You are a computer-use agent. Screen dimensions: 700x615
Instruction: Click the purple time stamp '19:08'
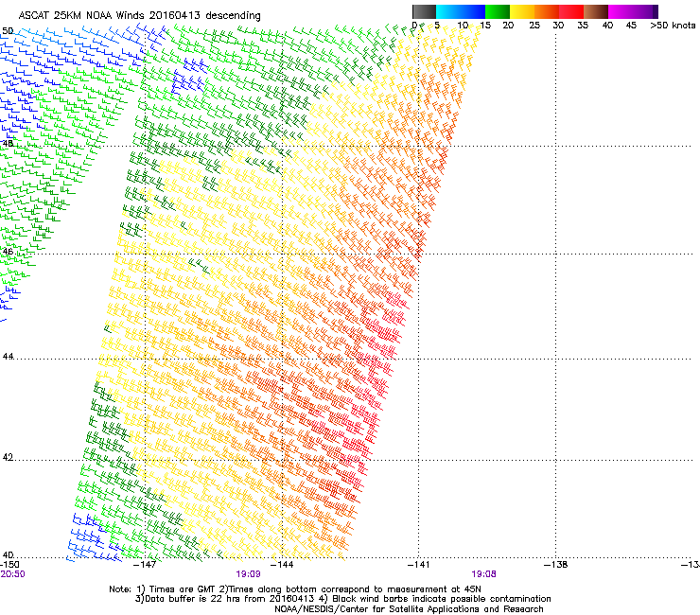(x=483, y=574)
